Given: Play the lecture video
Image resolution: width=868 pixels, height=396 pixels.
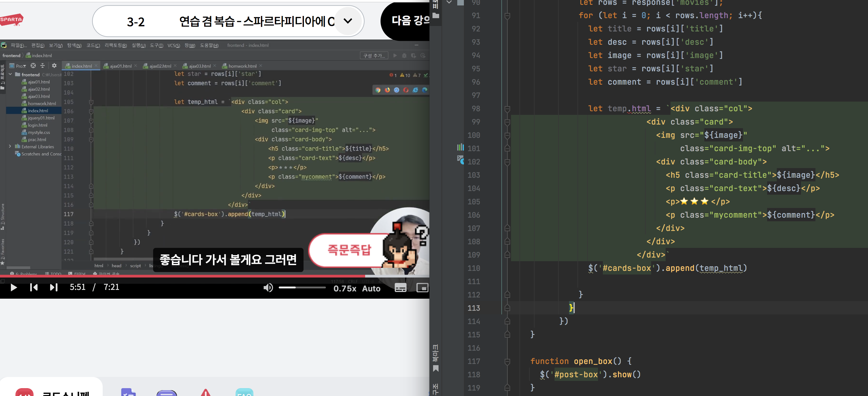Looking at the screenshot, I should point(14,287).
